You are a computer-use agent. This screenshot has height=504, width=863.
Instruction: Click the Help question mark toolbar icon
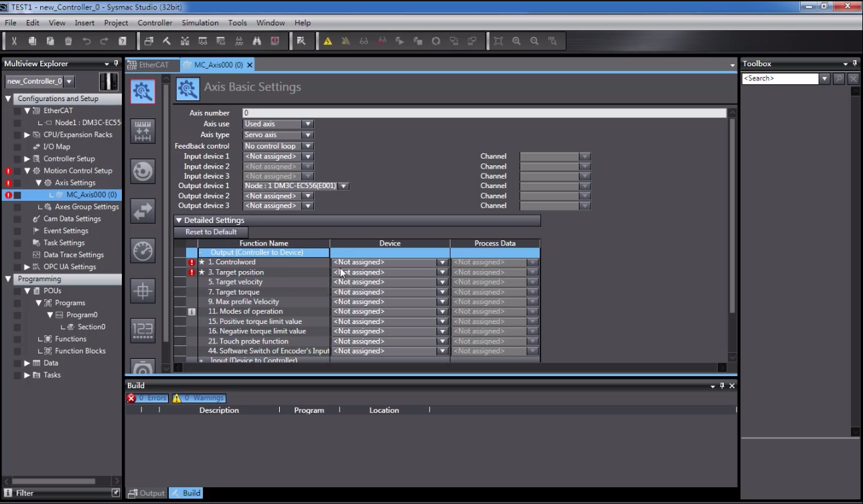(123, 41)
